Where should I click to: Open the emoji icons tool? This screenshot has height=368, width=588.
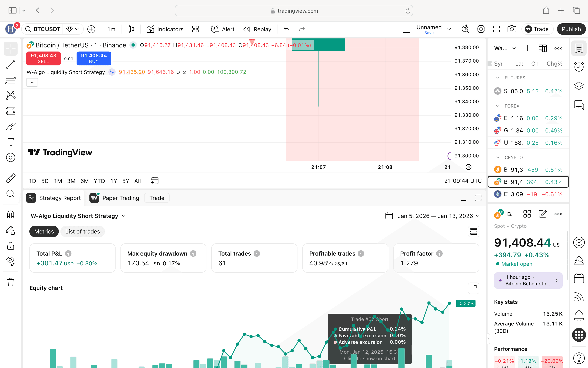point(10,157)
